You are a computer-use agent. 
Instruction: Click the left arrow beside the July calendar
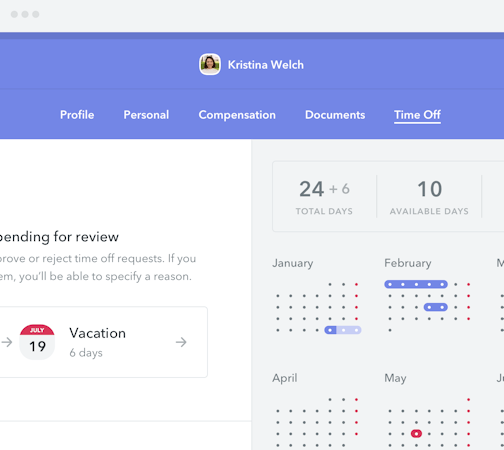click(x=7, y=342)
